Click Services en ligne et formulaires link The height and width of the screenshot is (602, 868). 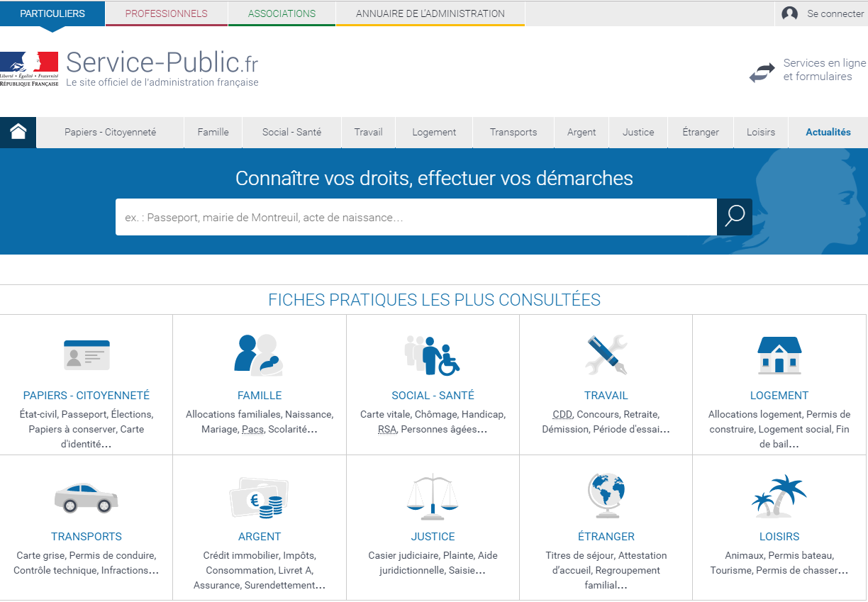point(825,69)
